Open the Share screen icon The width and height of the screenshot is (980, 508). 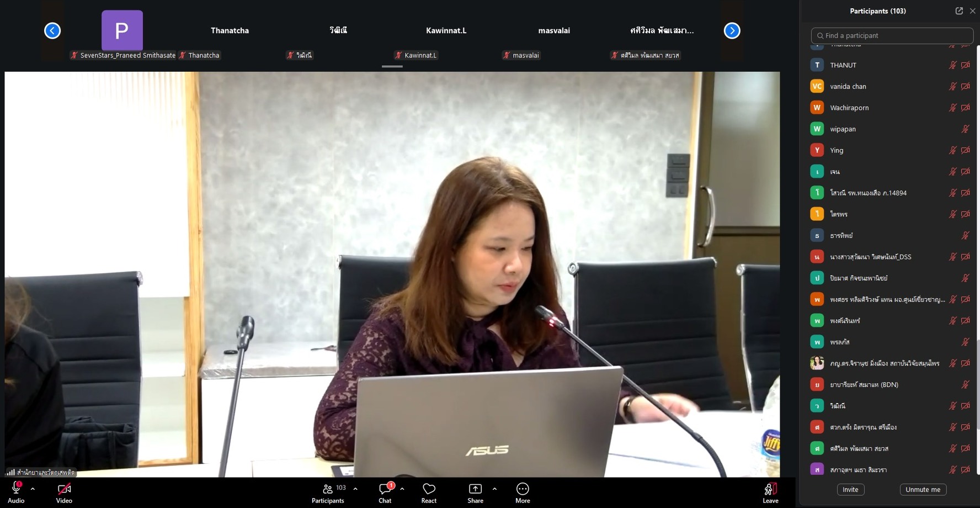tap(475, 489)
